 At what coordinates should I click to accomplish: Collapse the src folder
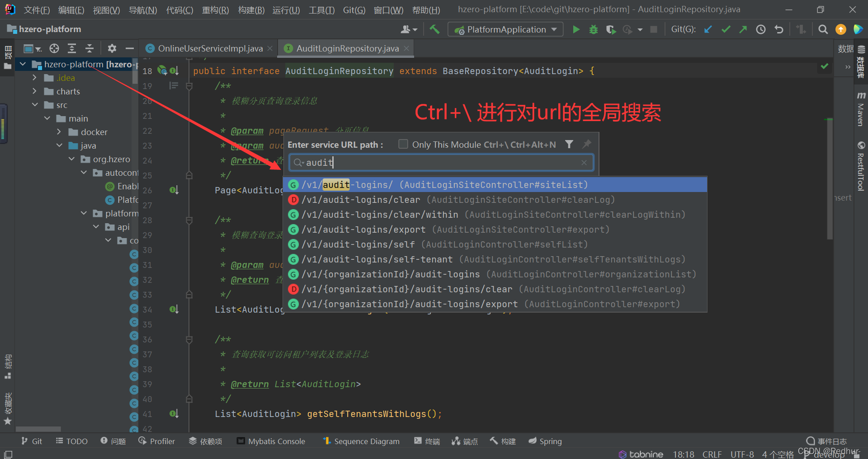click(35, 105)
